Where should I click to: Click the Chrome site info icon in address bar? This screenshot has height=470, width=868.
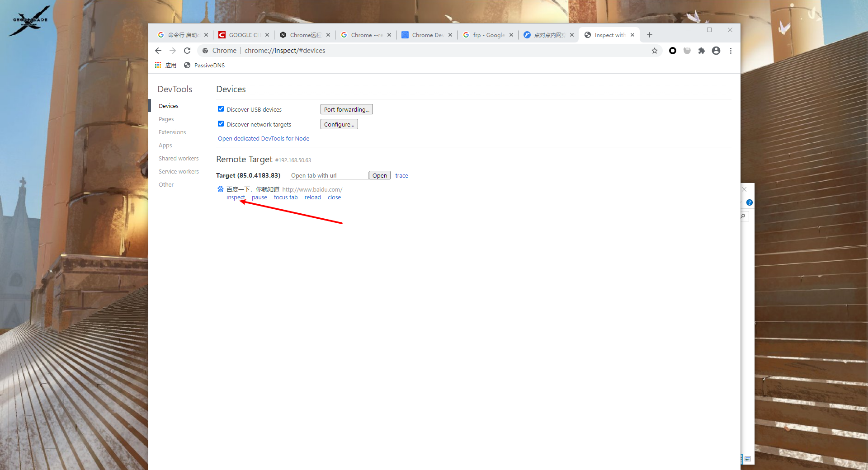point(205,51)
